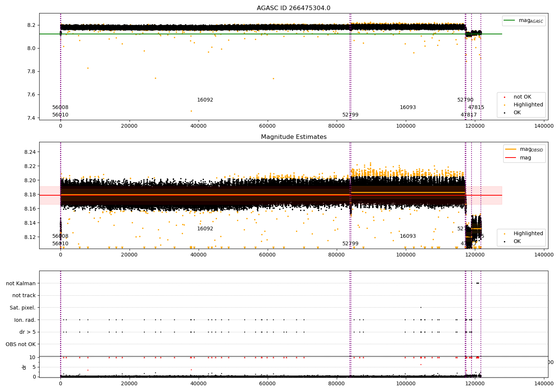Click the 'OBS not OK' axis label
Viewport: 560px width, 392px height.
coord(21,344)
